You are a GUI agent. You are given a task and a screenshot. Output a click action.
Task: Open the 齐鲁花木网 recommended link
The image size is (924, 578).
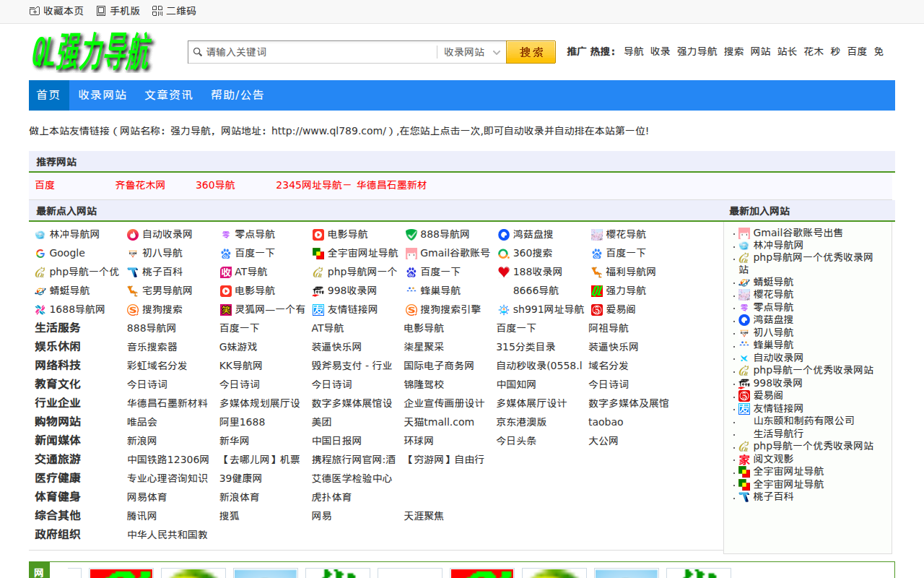point(140,186)
